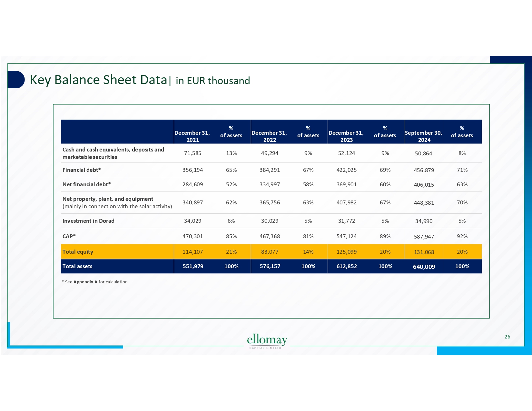Click total equity value 131,068
532x411 pixels.
tap(424, 252)
